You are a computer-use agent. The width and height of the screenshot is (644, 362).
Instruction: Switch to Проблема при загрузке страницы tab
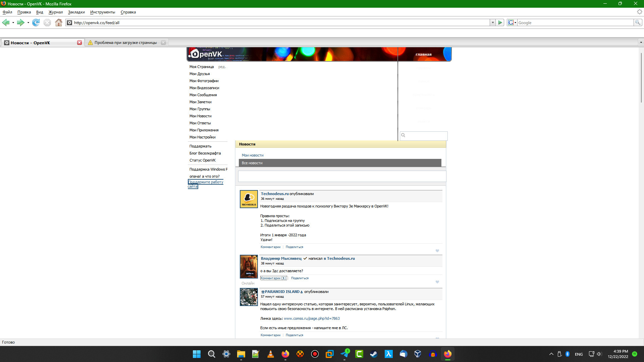(125, 43)
